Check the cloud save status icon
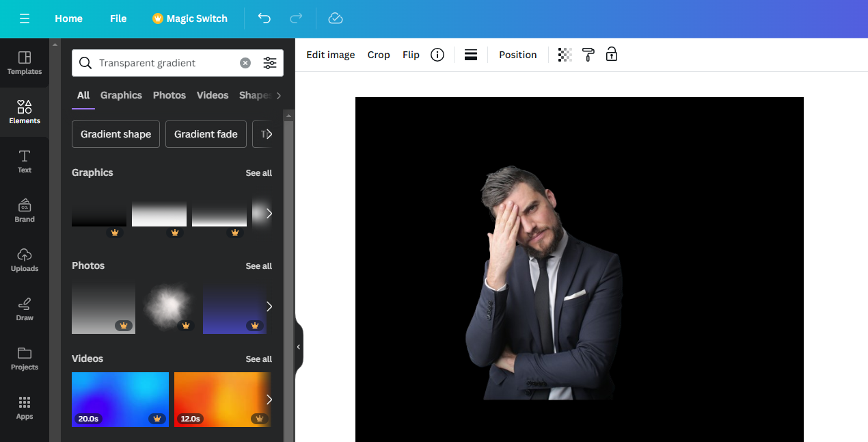 (x=336, y=18)
